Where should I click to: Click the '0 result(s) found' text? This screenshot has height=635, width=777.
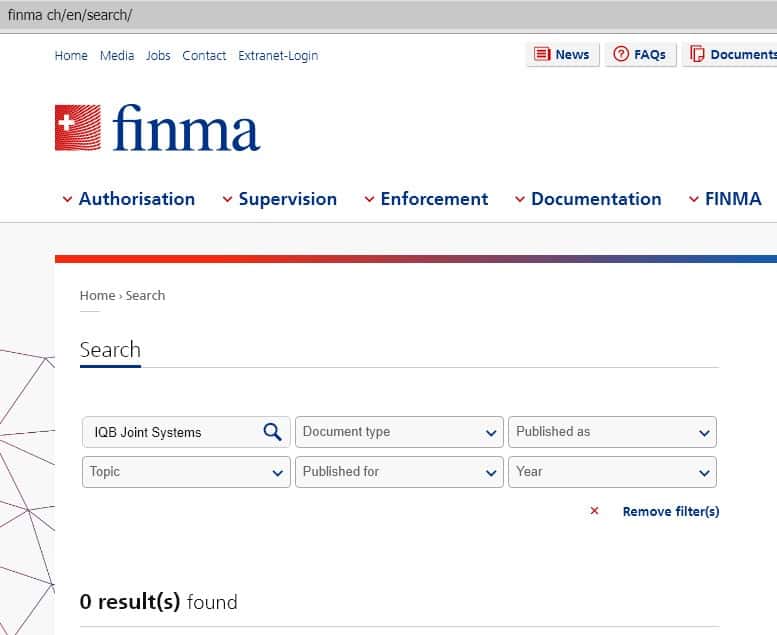[159, 602]
